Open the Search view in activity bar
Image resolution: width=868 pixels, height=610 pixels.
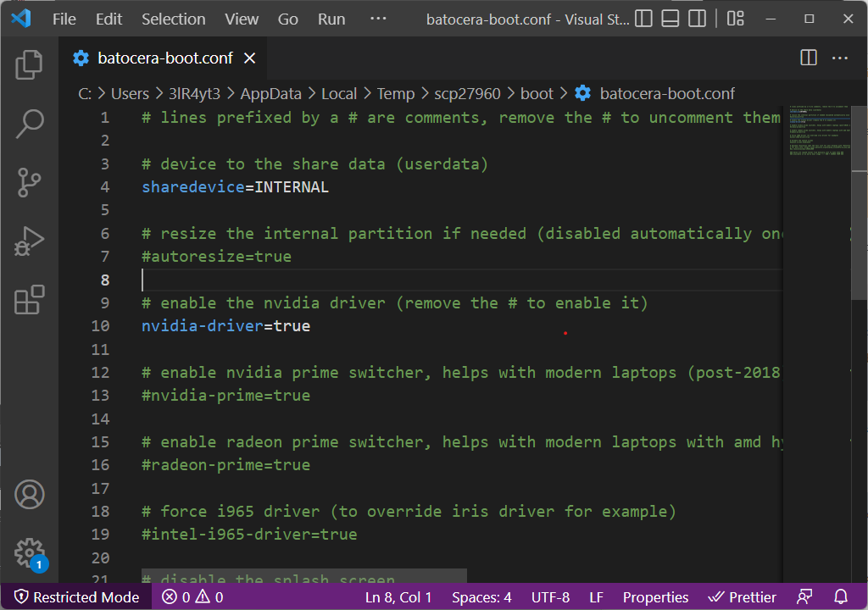click(30, 124)
